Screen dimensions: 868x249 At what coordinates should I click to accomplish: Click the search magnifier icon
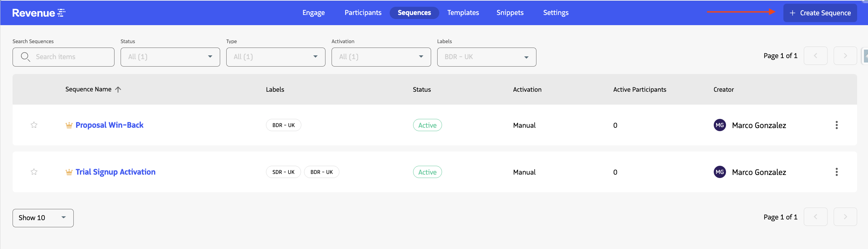(x=25, y=57)
